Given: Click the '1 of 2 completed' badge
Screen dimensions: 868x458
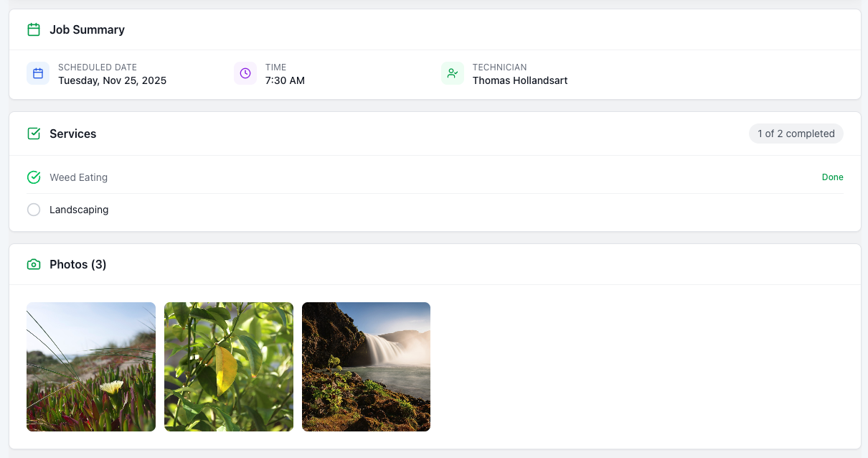Looking at the screenshot, I should (x=796, y=134).
